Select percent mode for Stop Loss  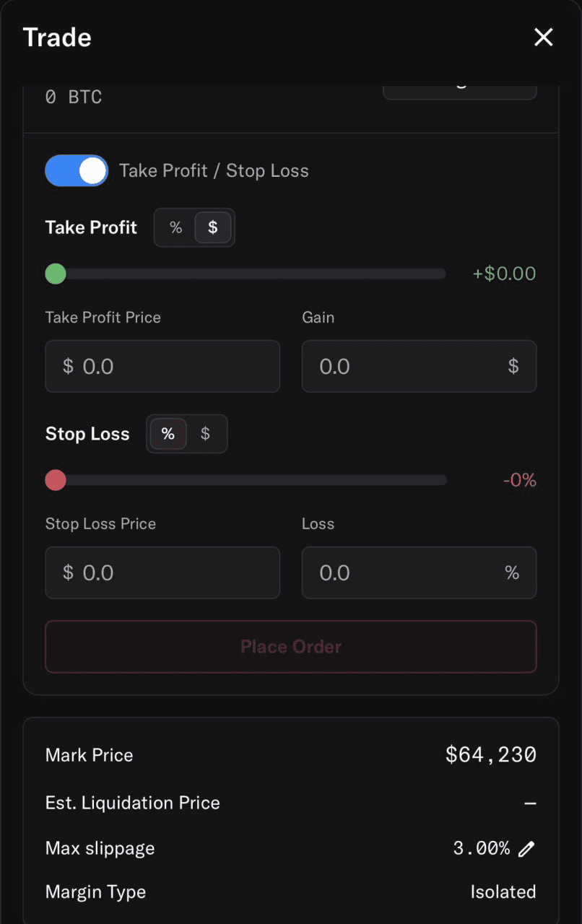pyautogui.click(x=168, y=434)
